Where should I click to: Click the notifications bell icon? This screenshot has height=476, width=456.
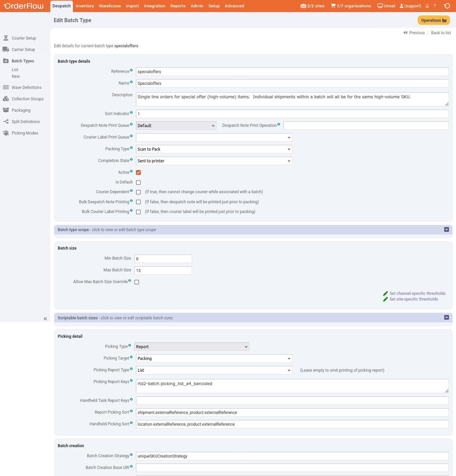pyautogui.click(x=427, y=6)
